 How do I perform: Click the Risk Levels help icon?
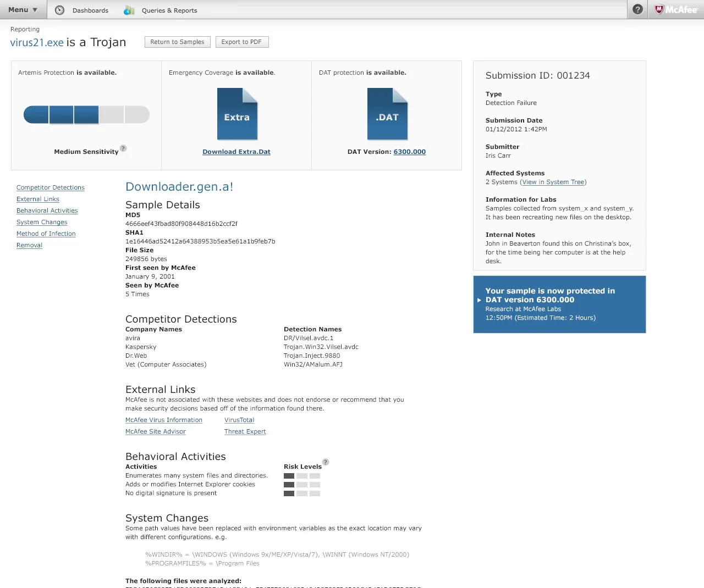[x=325, y=462]
